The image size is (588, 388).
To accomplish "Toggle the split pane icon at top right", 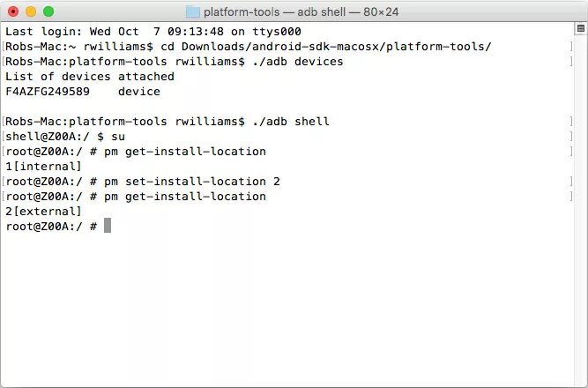I will point(580,28).
